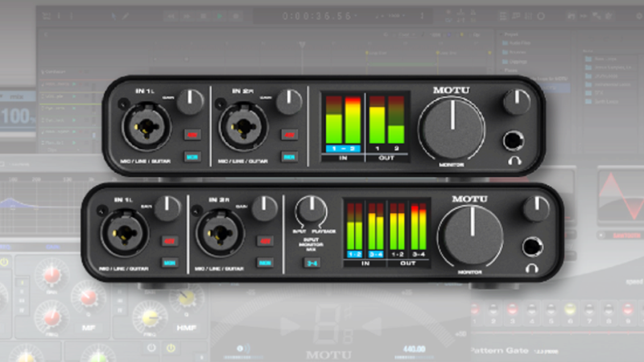Click the headphone symbol on lower unit
This screenshot has height=362, width=644.
(x=532, y=269)
